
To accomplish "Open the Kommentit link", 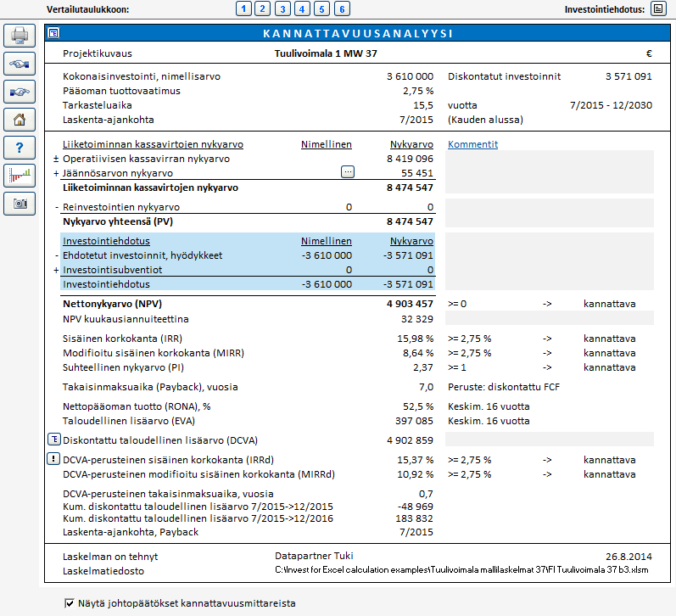I will [x=472, y=144].
